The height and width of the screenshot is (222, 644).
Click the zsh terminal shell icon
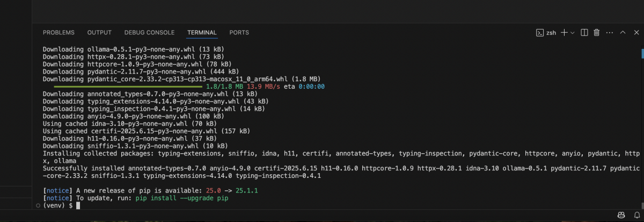540,33
